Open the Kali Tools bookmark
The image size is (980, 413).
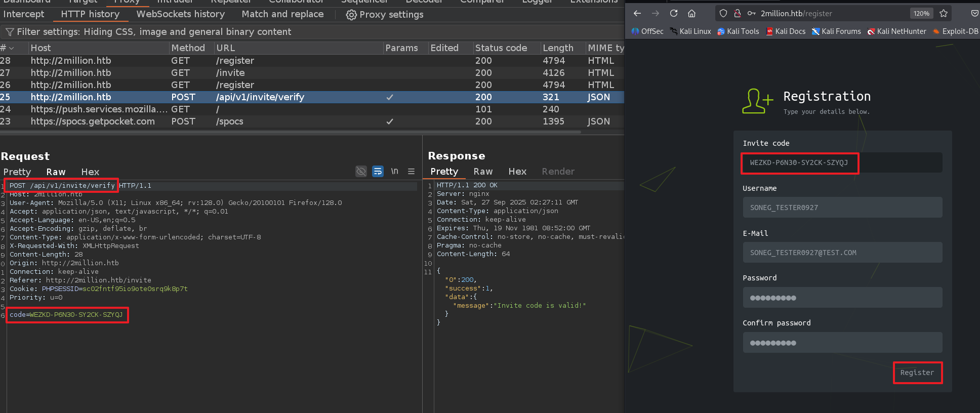click(x=738, y=31)
